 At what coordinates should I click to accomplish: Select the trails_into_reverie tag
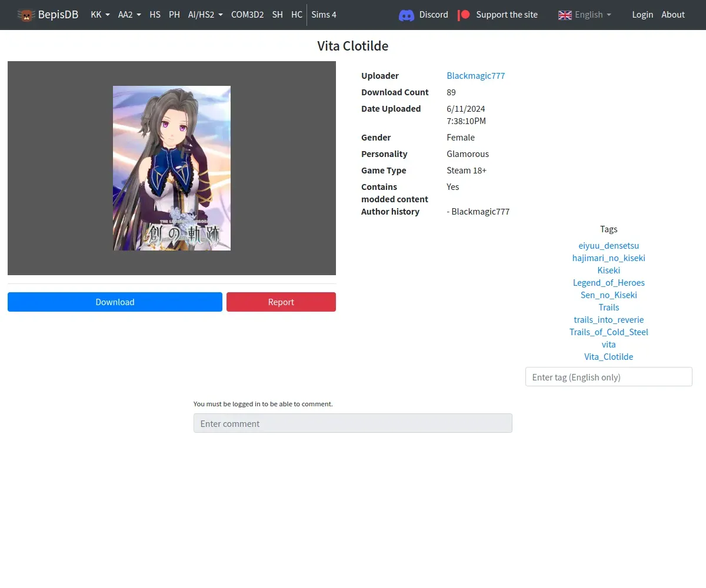609,320
